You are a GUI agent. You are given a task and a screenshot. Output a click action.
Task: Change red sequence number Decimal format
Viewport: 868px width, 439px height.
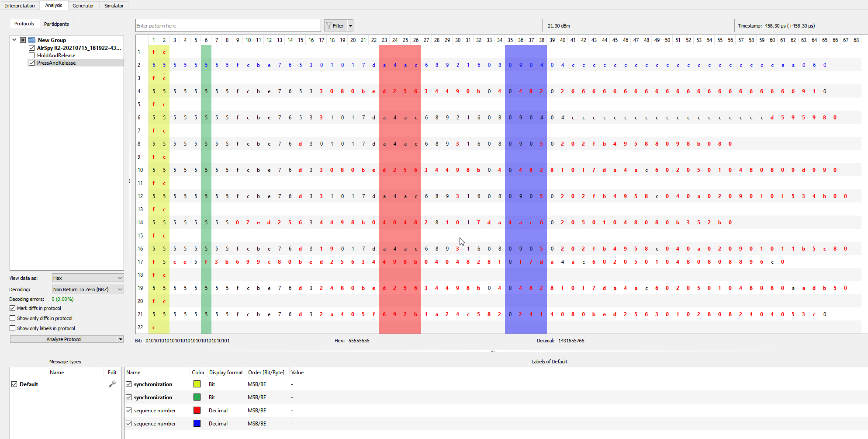pyautogui.click(x=226, y=411)
